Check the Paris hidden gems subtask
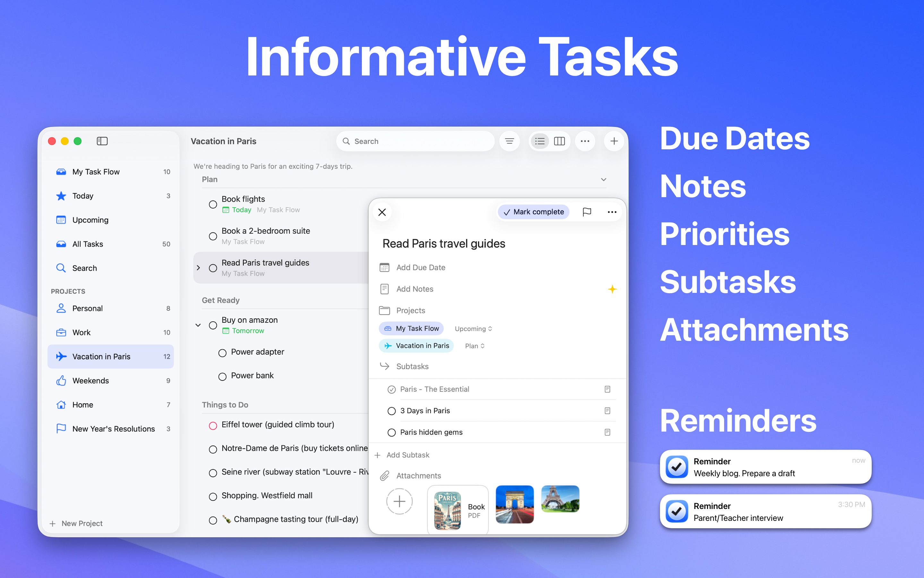 pyautogui.click(x=391, y=432)
